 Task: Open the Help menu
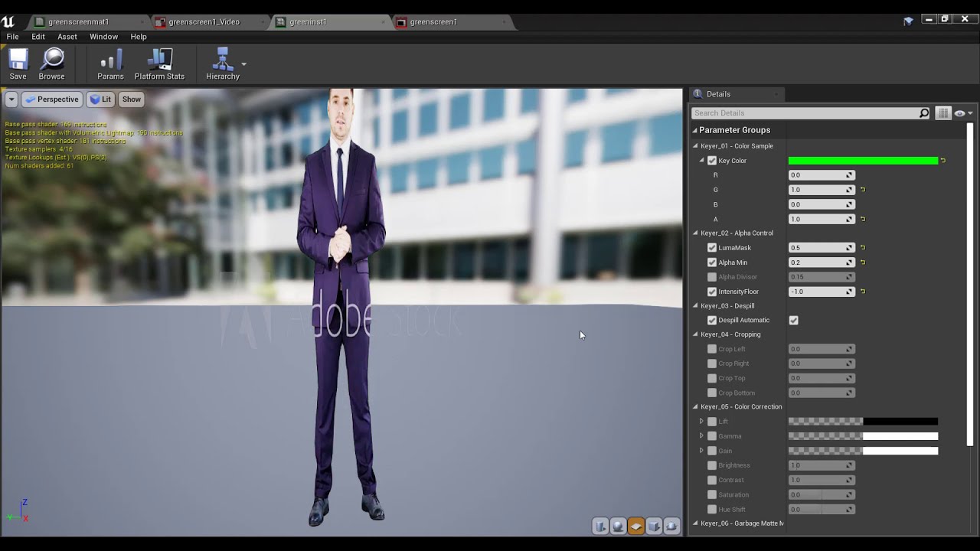click(x=139, y=37)
